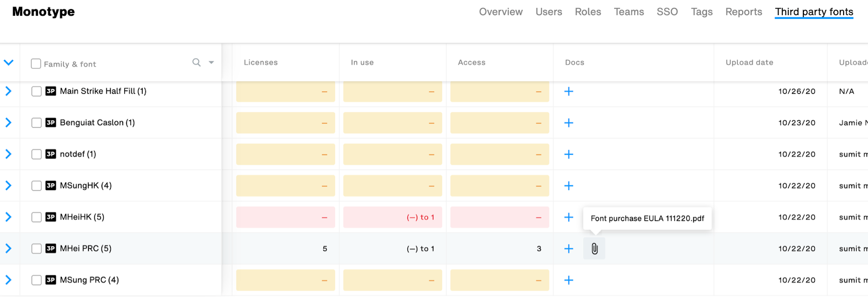Click the Docs column header
The height and width of the screenshot is (297, 868).
click(575, 62)
